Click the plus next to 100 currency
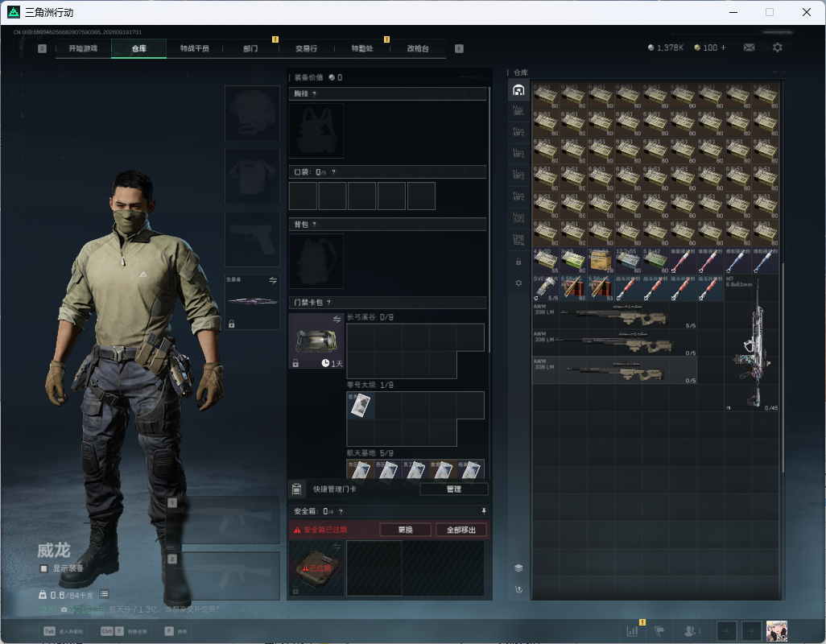This screenshot has height=644, width=826. tap(723, 47)
